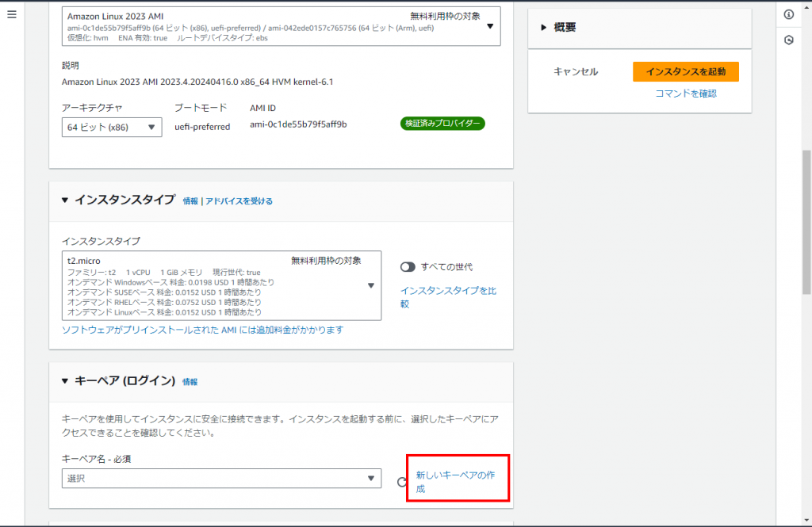This screenshot has height=527, width=812.
Task: Toggle the すべての世代 switch
Action: (x=408, y=267)
